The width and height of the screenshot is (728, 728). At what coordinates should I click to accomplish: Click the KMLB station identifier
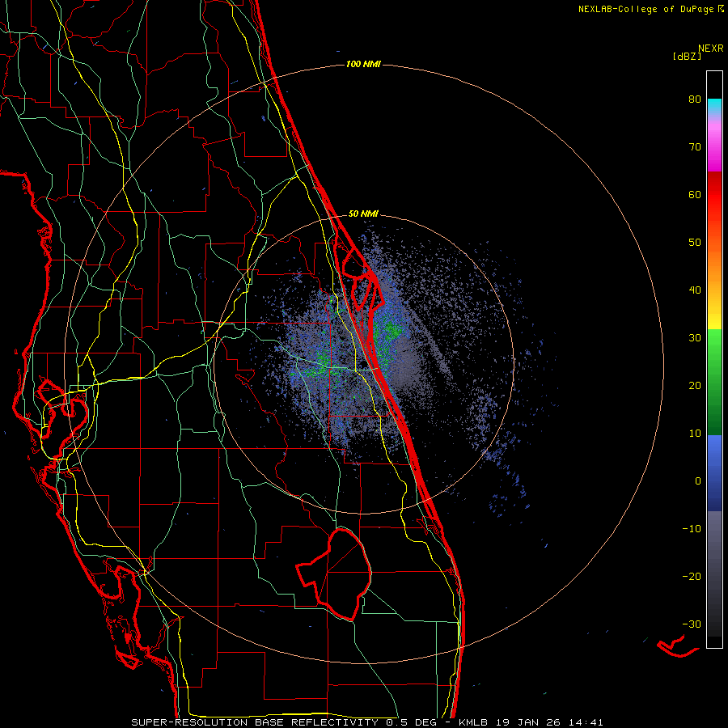click(474, 722)
